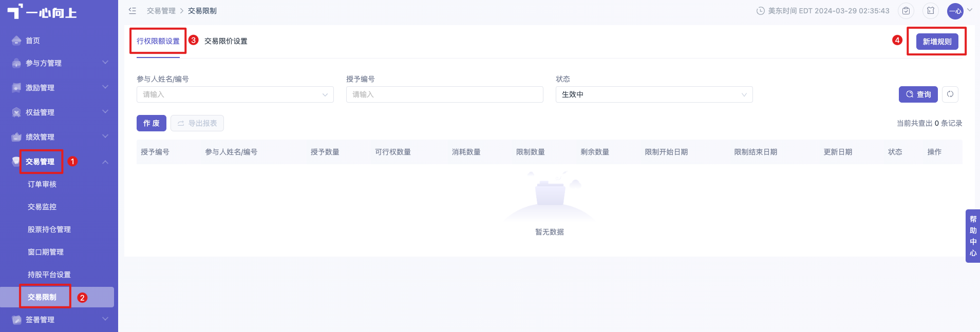Expand the 参与方管理 menu chevron
980x332 pixels.
(x=105, y=63)
